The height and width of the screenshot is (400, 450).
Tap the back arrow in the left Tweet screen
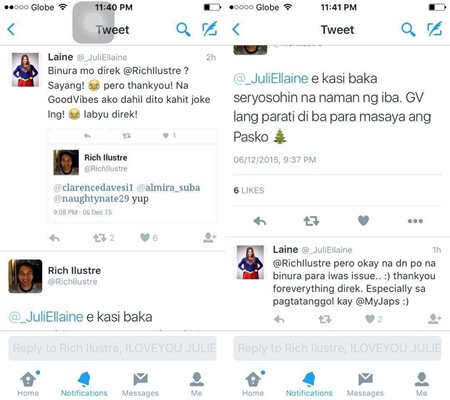click(x=11, y=29)
